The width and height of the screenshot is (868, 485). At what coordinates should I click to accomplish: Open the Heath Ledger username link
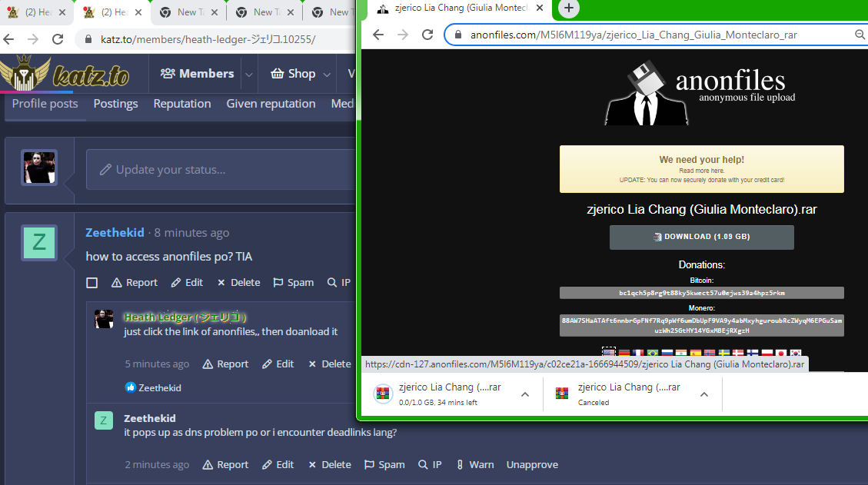tap(185, 317)
